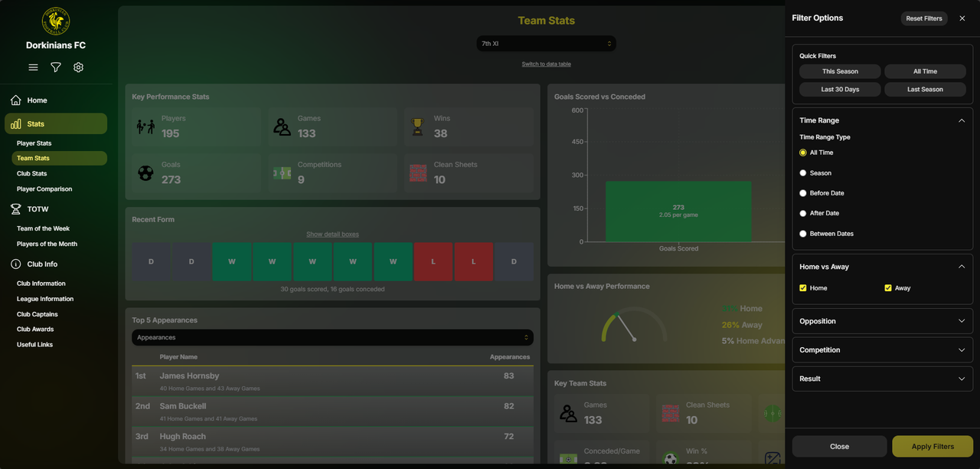Untick the Home checkbox
The image size is (980, 469).
click(x=803, y=288)
